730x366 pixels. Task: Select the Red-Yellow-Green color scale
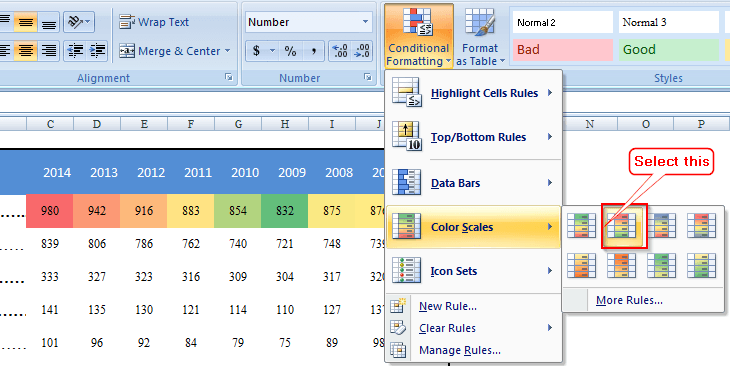click(622, 226)
